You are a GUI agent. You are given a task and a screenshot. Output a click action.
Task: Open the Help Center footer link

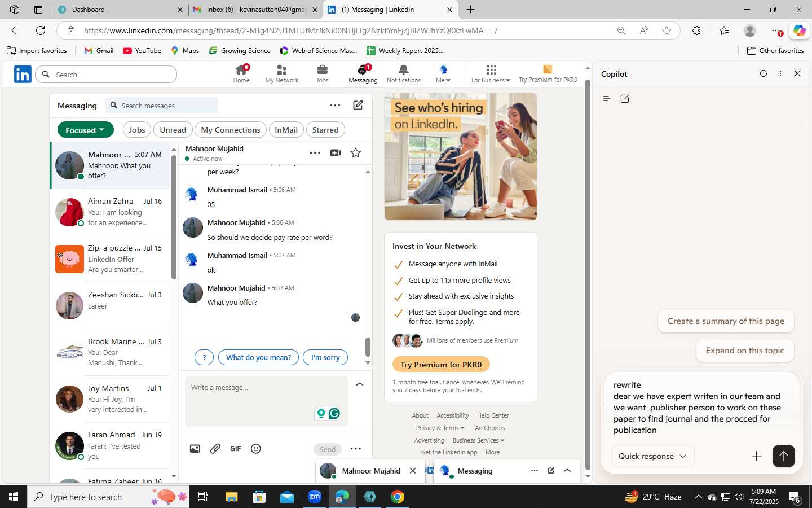pos(493,415)
